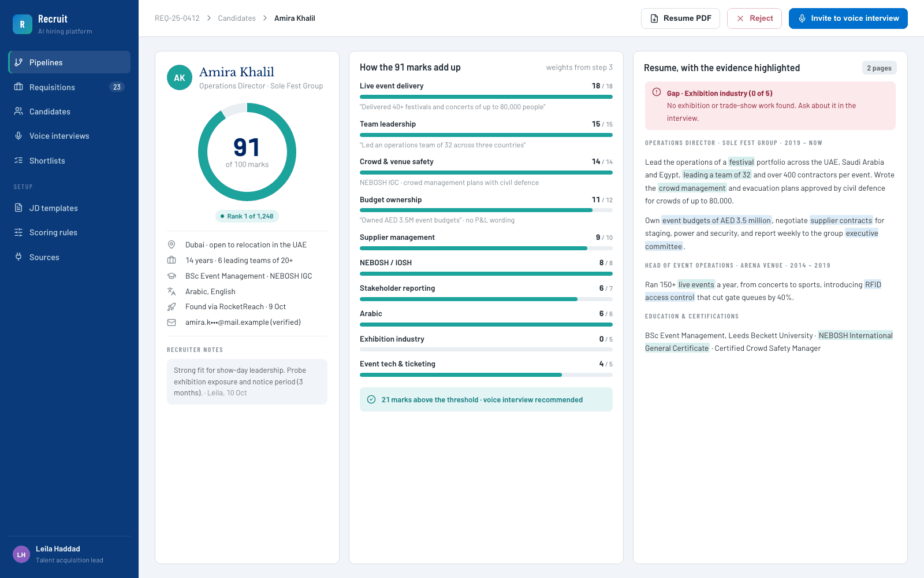Viewport: 924px width, 578px height.
Task: Click highlighted 'crowd management' in resume
Action: coord(692,188)
